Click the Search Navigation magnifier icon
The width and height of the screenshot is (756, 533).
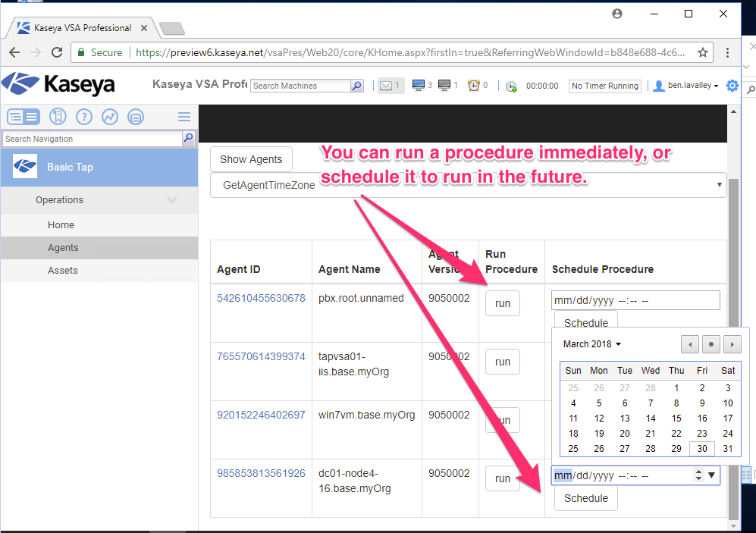[189, 138]
